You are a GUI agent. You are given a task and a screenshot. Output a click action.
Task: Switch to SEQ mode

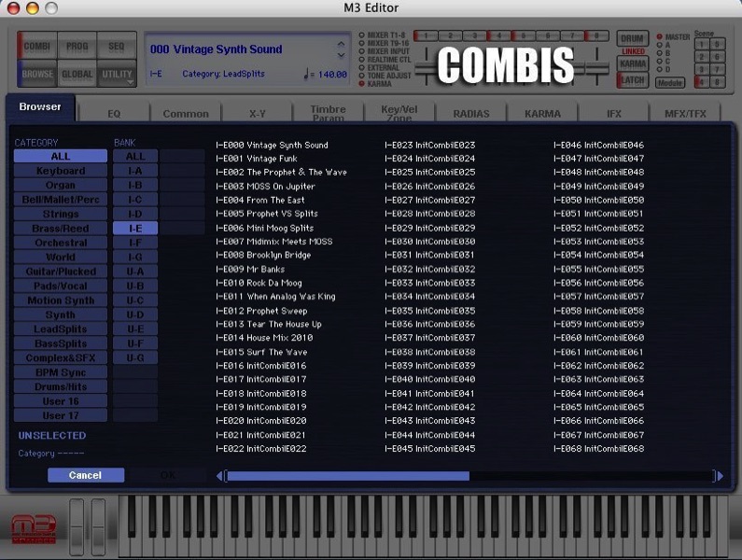(117, 46)
